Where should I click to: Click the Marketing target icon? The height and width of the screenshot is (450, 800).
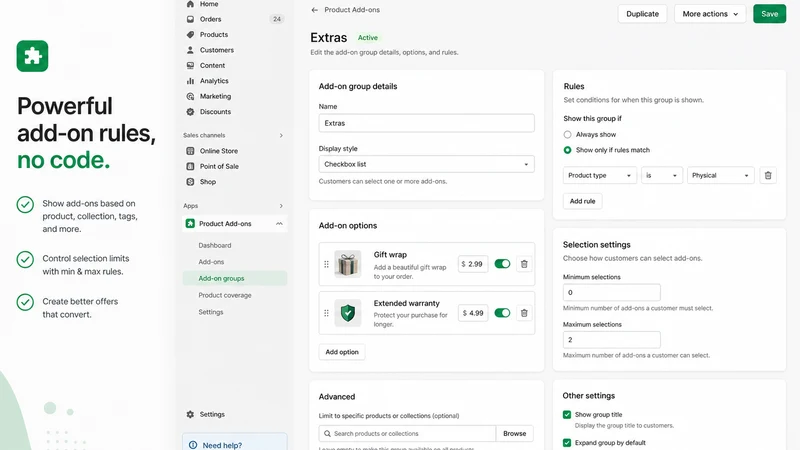pyautogui.click(x=190, y=96)
